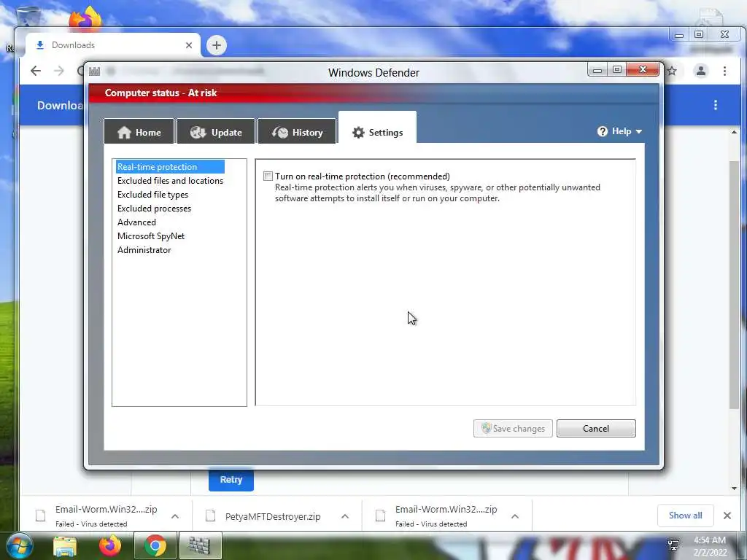This screenshot has width=747, height=560.
Task: Minimize the Windows Defender window
Action: 597,70
